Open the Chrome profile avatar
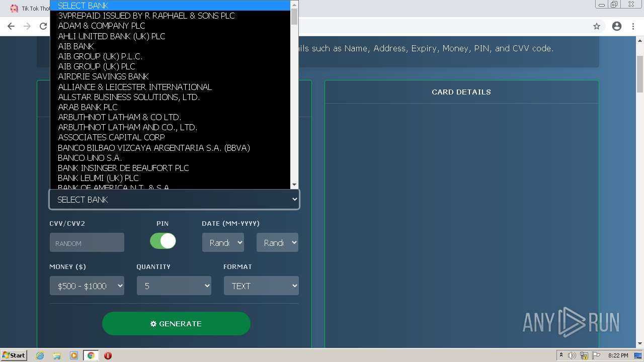This screenshot has height=362, width=644. tap(617, 26)
